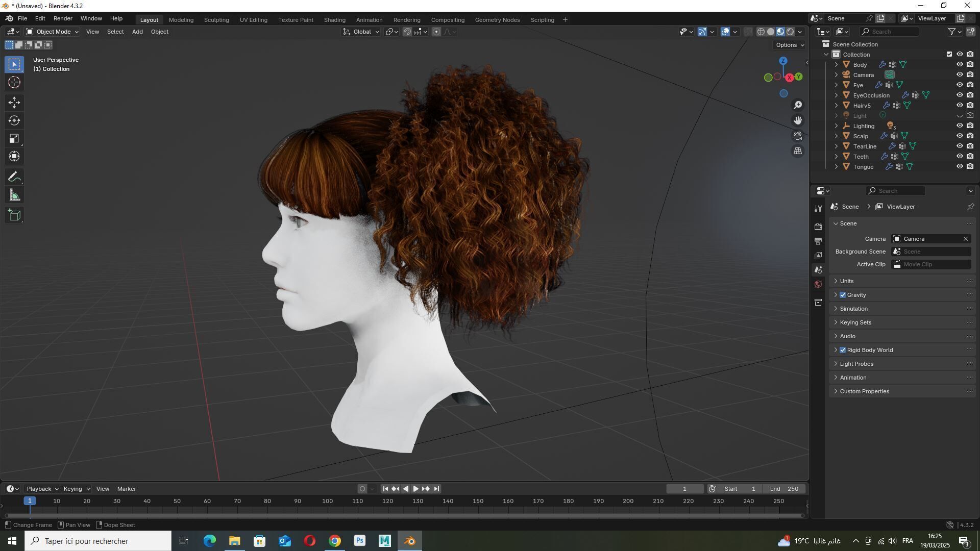The height and width of the screenshot is (551, 980).
Task: Open the Playback popover in timeline
Action: [42, 489]
